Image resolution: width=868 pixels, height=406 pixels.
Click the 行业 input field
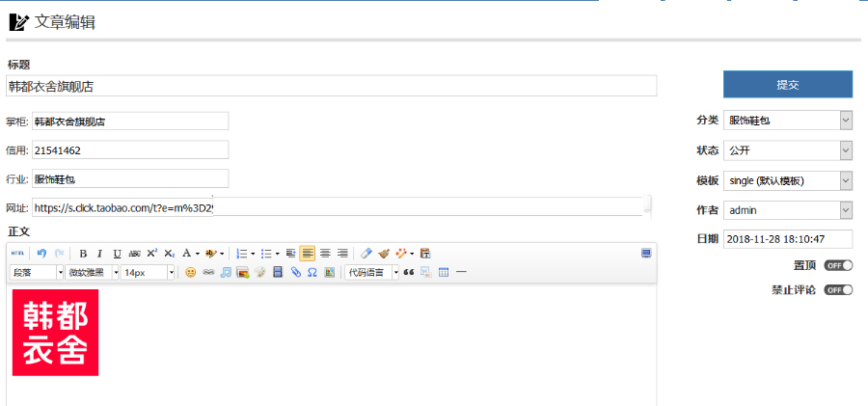[130, 179]
